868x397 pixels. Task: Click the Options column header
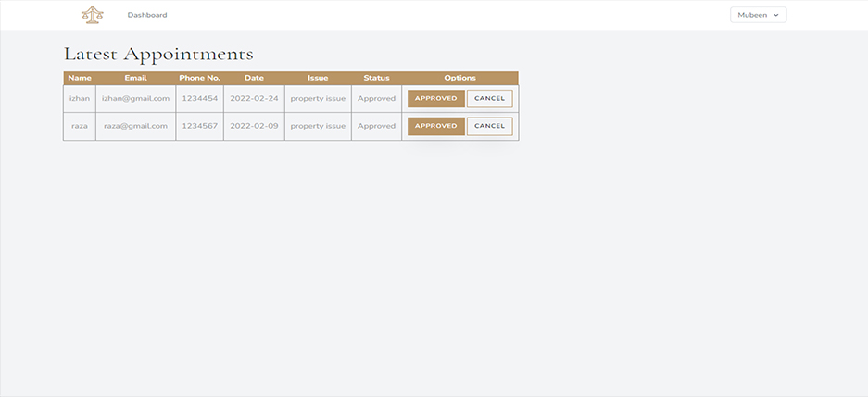[x=459, y=78]
